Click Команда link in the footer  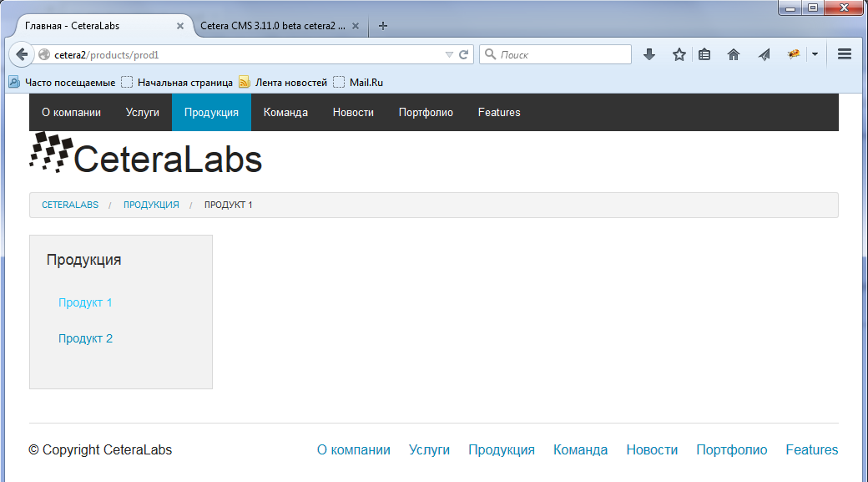(580, 450)
